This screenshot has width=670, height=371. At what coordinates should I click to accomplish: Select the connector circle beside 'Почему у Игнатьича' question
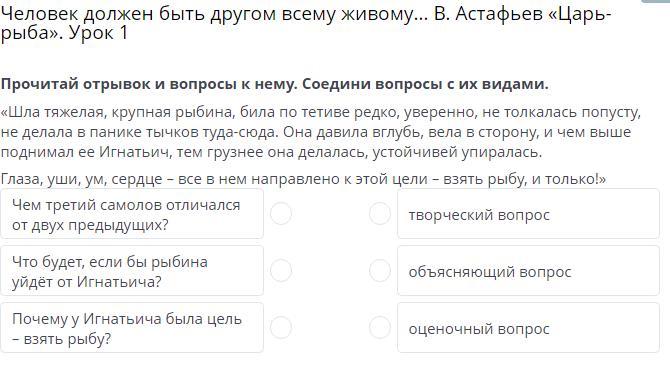281,328
